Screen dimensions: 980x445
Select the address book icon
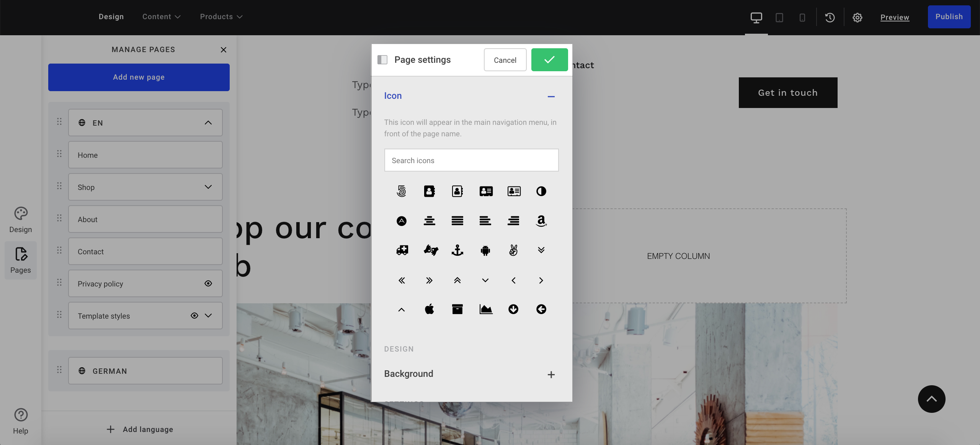pos(429,191)
